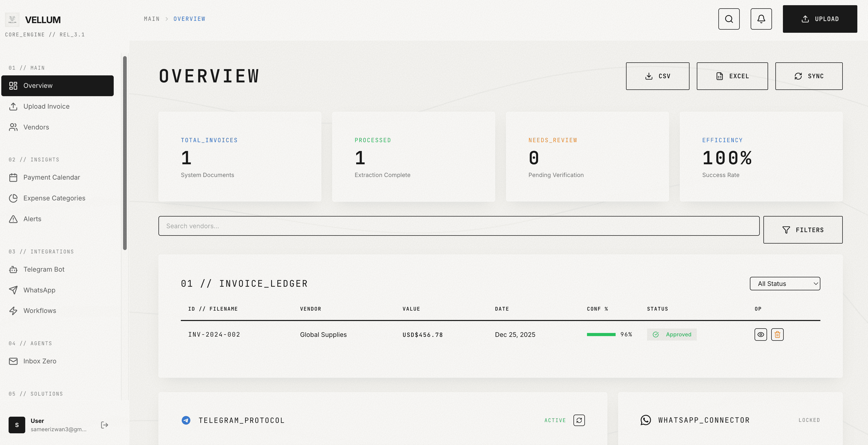Screen dimensions: 868x445
Task: Expand the breadcrumb MAIN link
Action: coord(151,19)
